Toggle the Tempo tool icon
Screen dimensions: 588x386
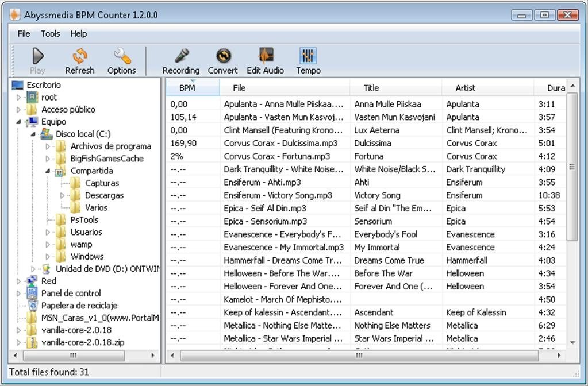click(x=308, y=56)
